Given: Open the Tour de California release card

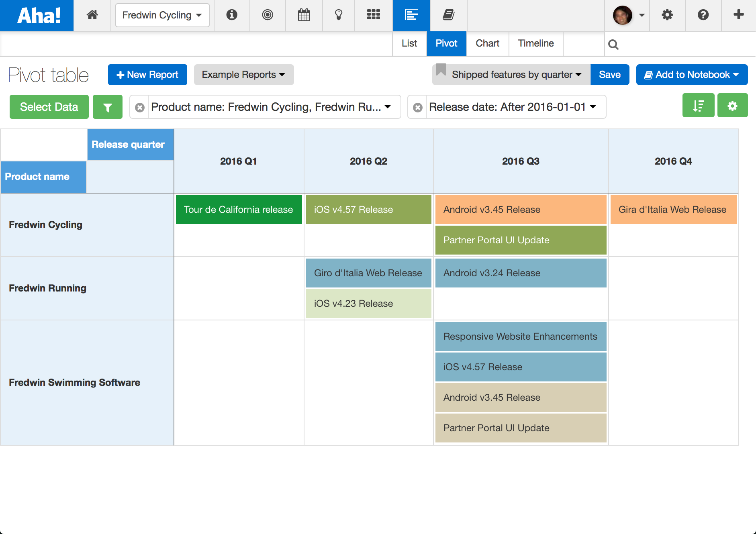Looking at the screenshot, I should (x=239, y=210).
